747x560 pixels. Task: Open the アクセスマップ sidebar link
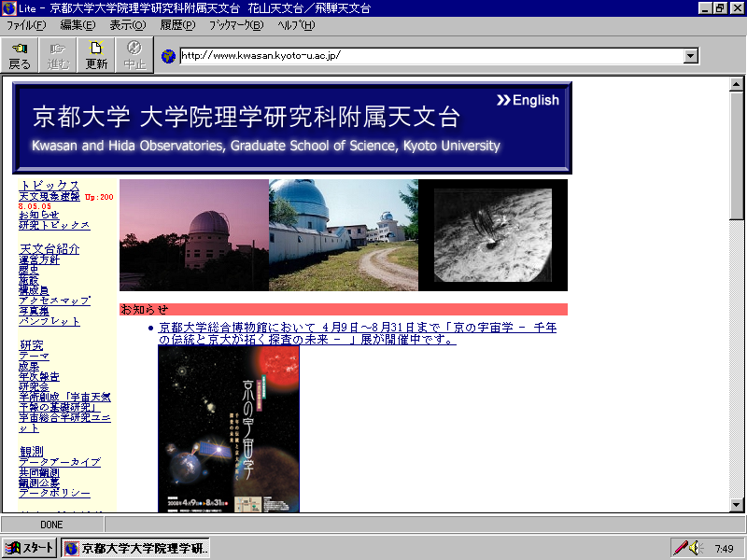pos(54,301)
